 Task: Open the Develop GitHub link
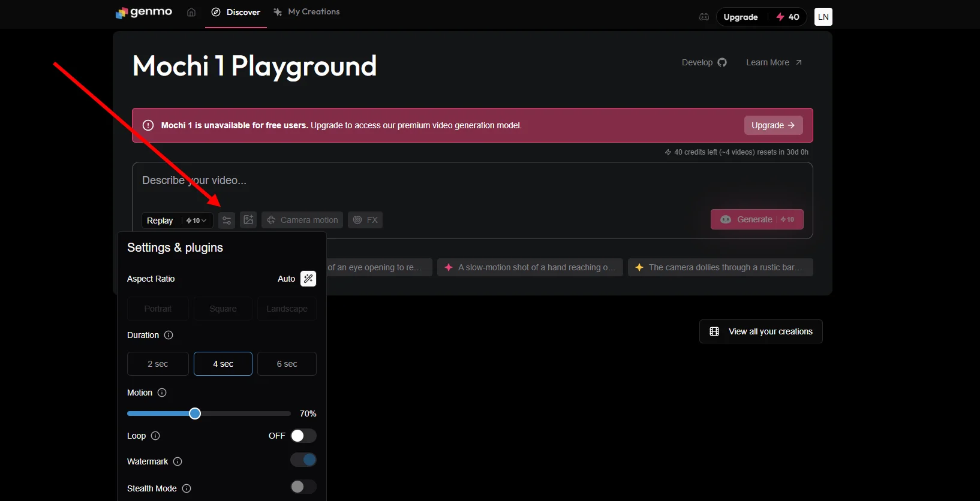(x=704, y=62)
